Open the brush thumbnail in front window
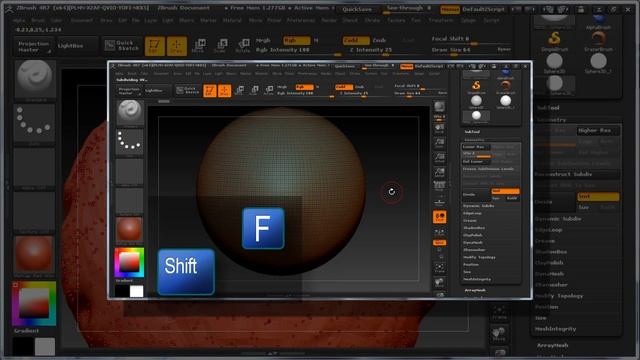The height and width of the screenshot is (360, 640). (130, 113)
